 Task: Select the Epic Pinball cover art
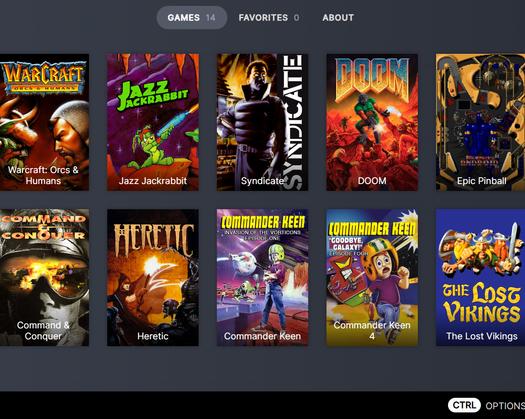coord(480,122)
